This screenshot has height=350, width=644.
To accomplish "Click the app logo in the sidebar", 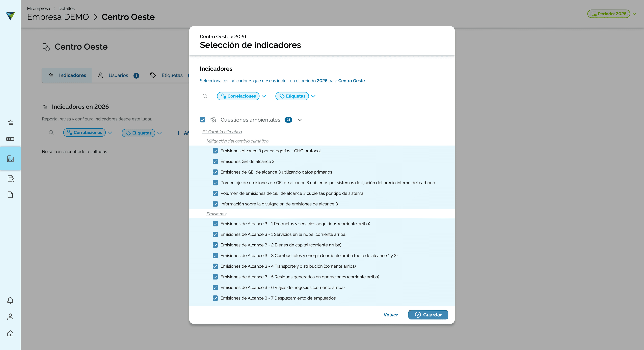I will 10,16.
